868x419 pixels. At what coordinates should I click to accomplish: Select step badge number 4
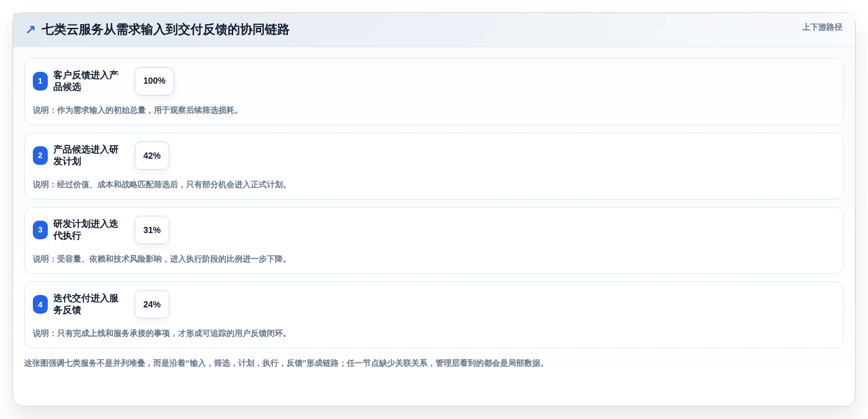coord(40,304)
